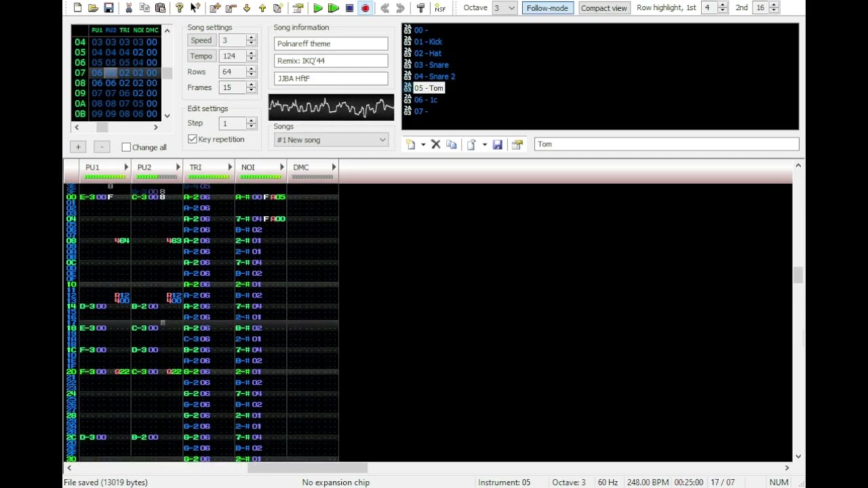The width and height of the screenshot is (868, 488).
Task: Click the pattern editor horizontal scrollbar thumb
Action: point(307,468)
